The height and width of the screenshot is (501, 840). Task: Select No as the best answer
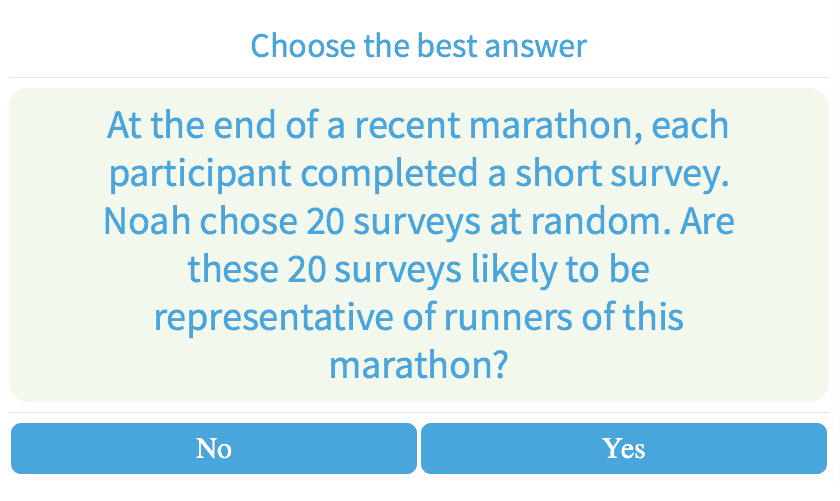pyautogui.click(x=213, y=448)
